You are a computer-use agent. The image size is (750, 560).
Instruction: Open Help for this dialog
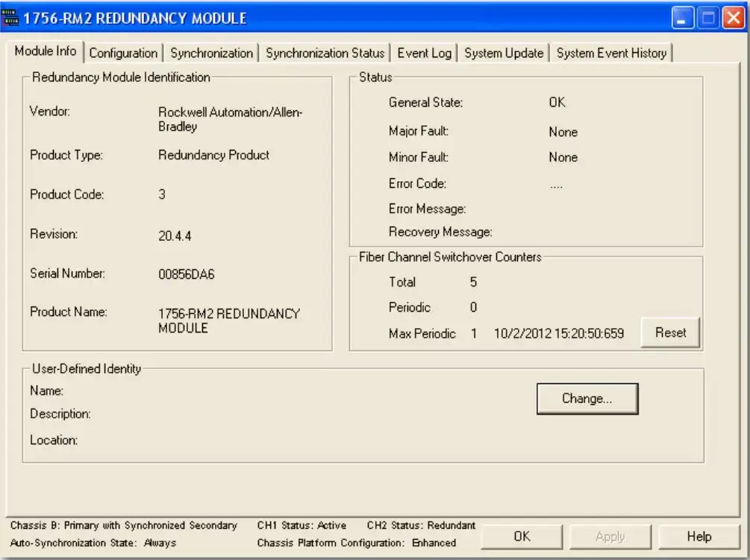click(x=699, y=537)
